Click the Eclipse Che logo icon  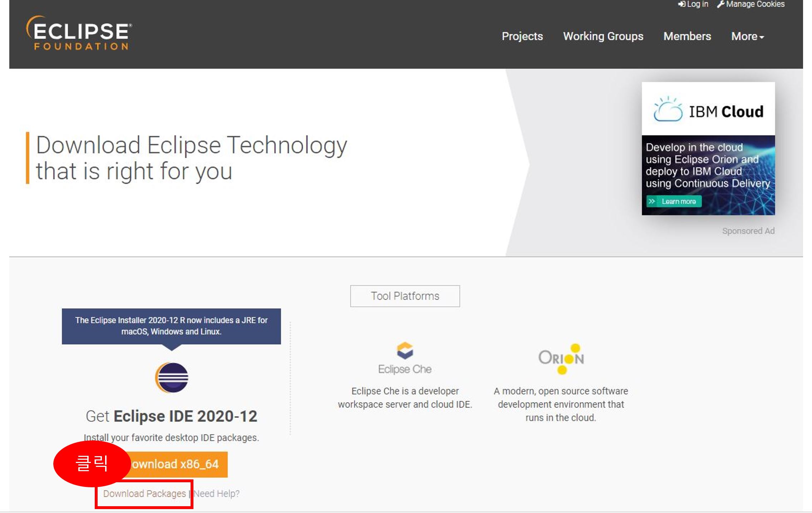tap(405, 350)
